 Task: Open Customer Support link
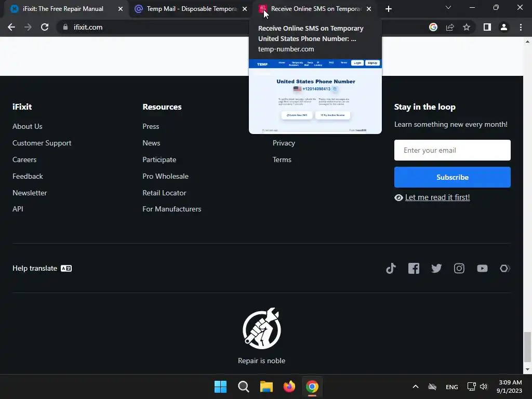coord(42,143)
